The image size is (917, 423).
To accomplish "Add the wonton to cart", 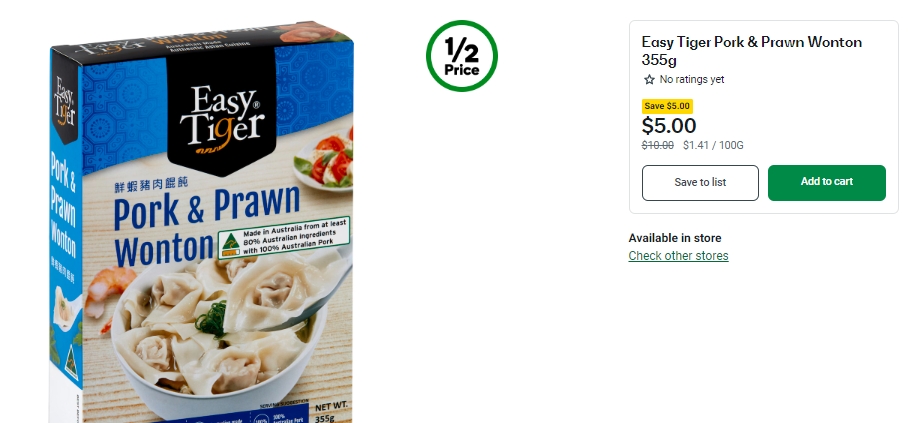I will coord(826,183).
